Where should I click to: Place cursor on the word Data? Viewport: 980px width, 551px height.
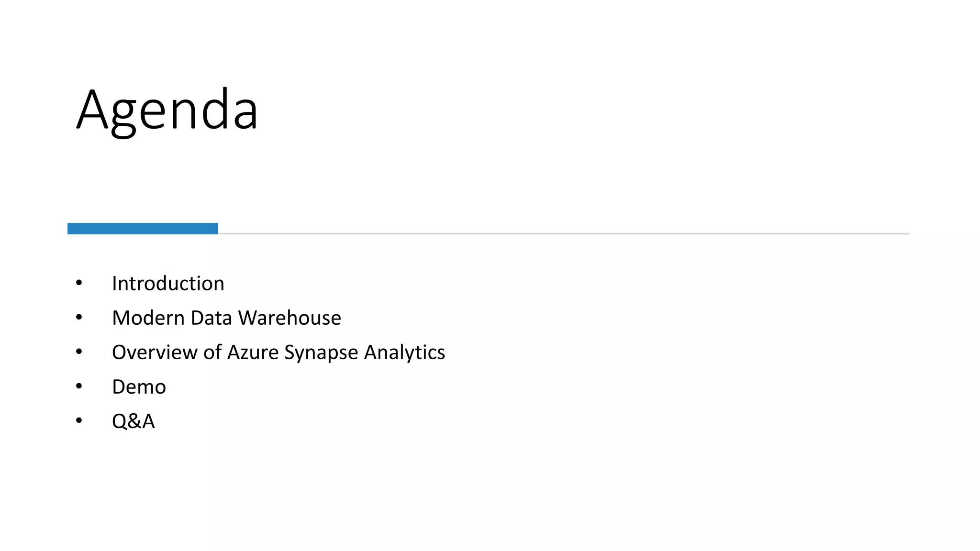(211, 318)
